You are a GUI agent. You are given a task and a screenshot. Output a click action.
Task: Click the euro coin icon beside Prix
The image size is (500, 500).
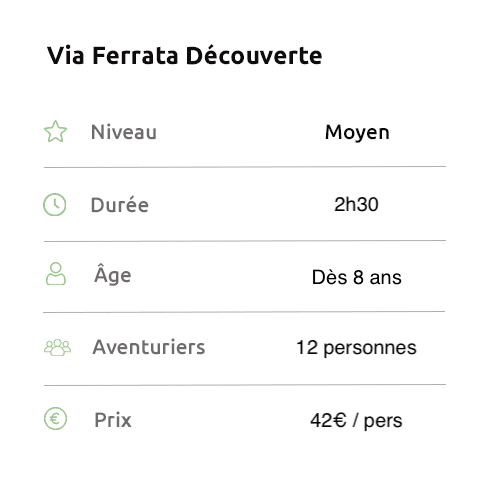(55, 419)
